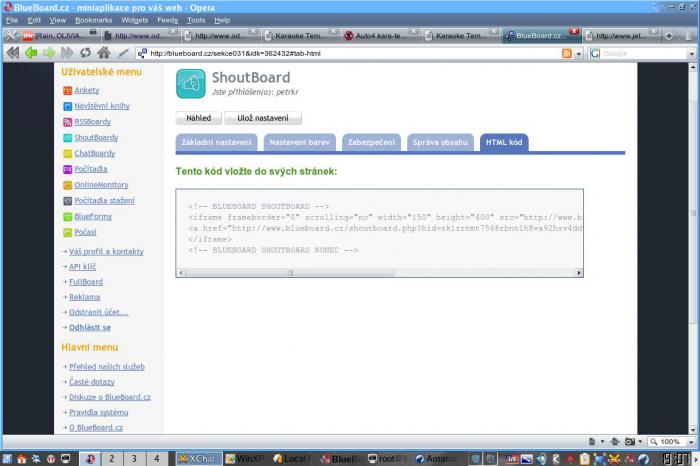This screenshot has width=700, height=466.
Task: Click the code box scroll left arrow
Action: (181, 273)
